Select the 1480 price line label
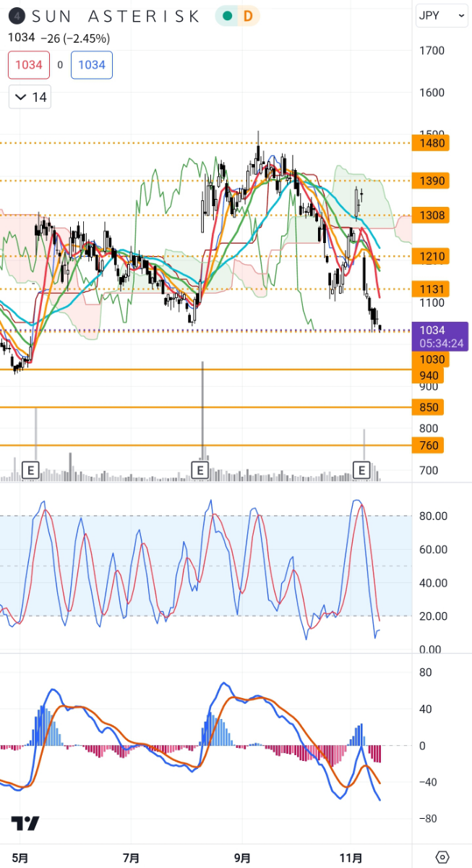Screen dimensions: 472x868 pos(429,143)
